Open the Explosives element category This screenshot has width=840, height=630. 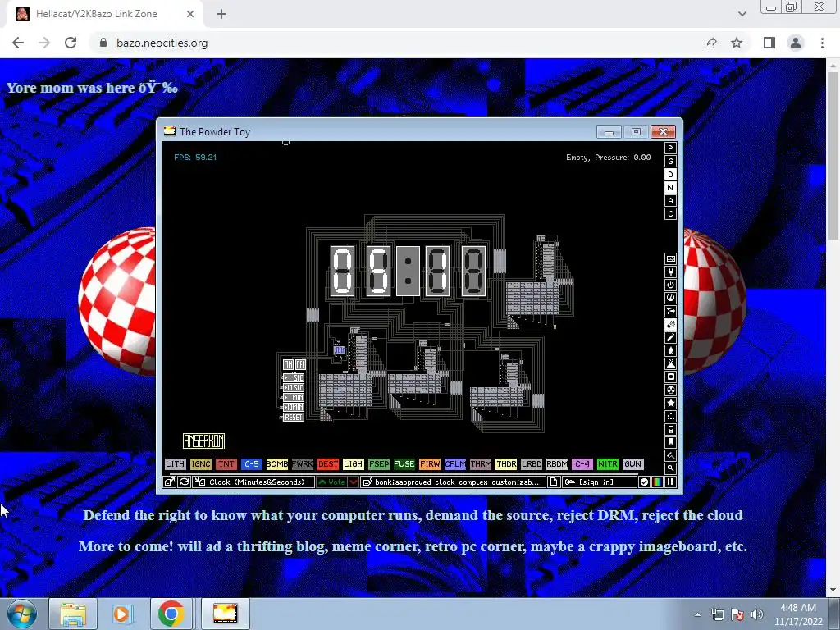670,325
